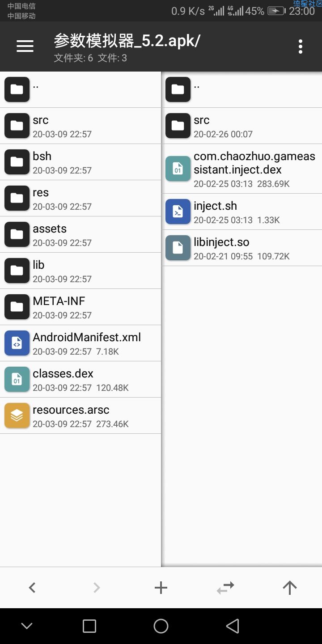Tap the swap panels arrows icon
This screenshot has width=322, height=644.
pyautogui.click(x=225, y=588)
